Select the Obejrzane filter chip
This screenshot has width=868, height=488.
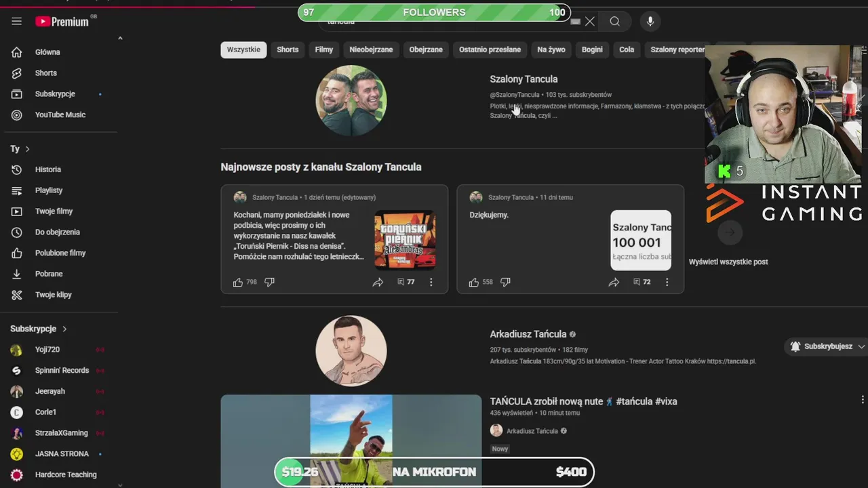(426, 49)
